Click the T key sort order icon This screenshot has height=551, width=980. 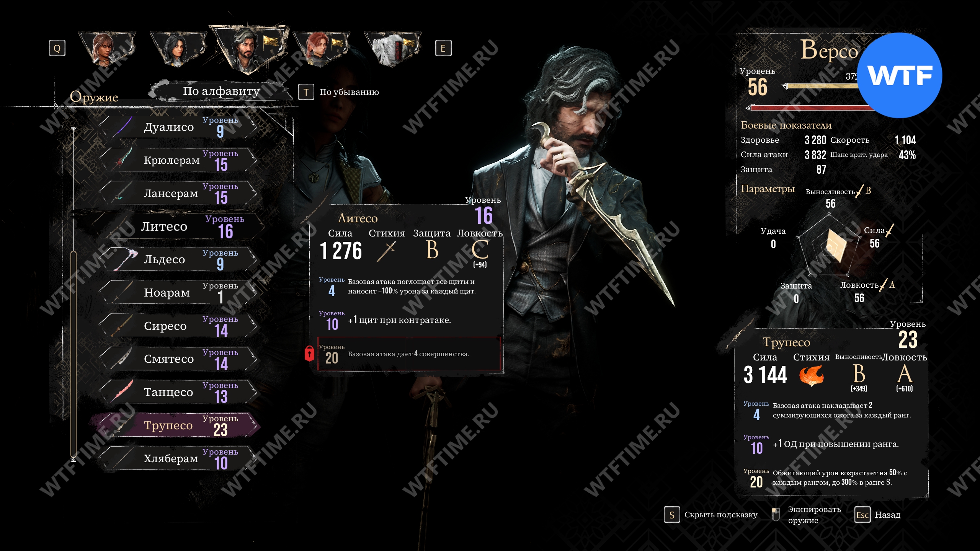pos(306,92)
